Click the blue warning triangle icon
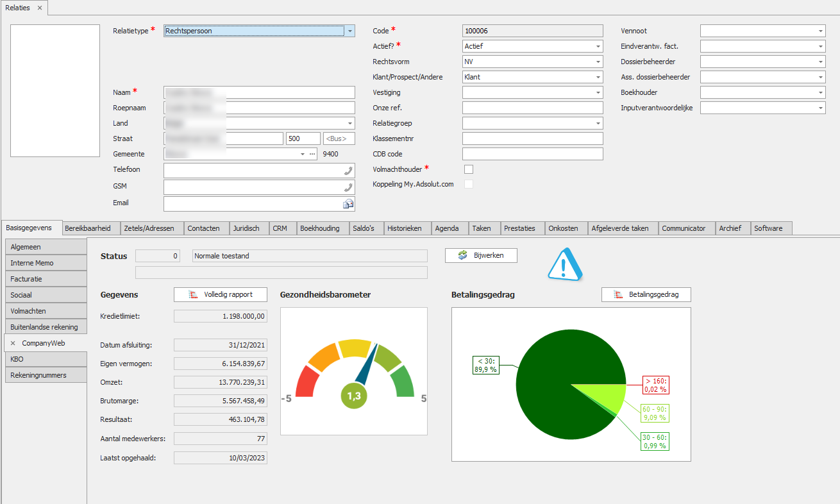 click(x=565, y=264)
